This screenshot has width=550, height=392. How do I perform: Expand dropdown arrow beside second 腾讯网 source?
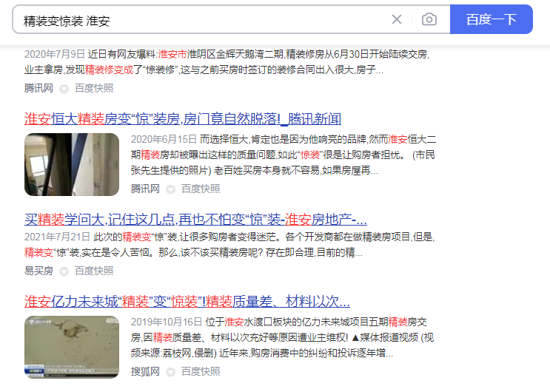tap(170, 189)
